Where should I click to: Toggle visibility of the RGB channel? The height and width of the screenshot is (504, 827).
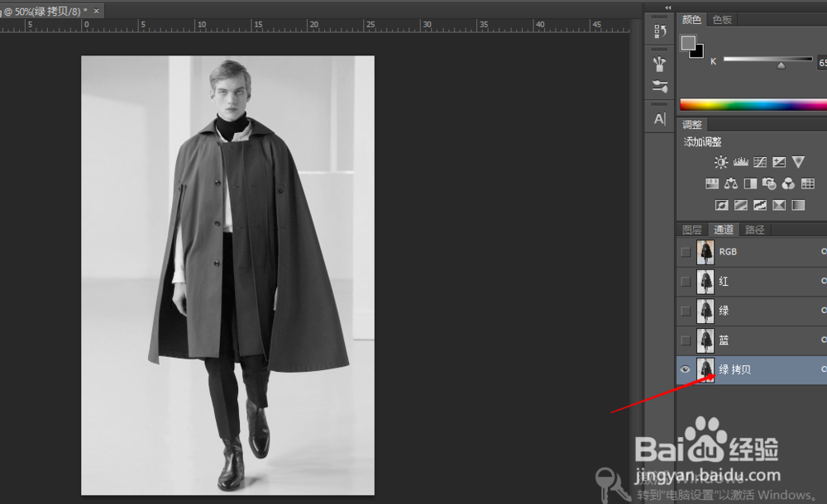(686, 252)
